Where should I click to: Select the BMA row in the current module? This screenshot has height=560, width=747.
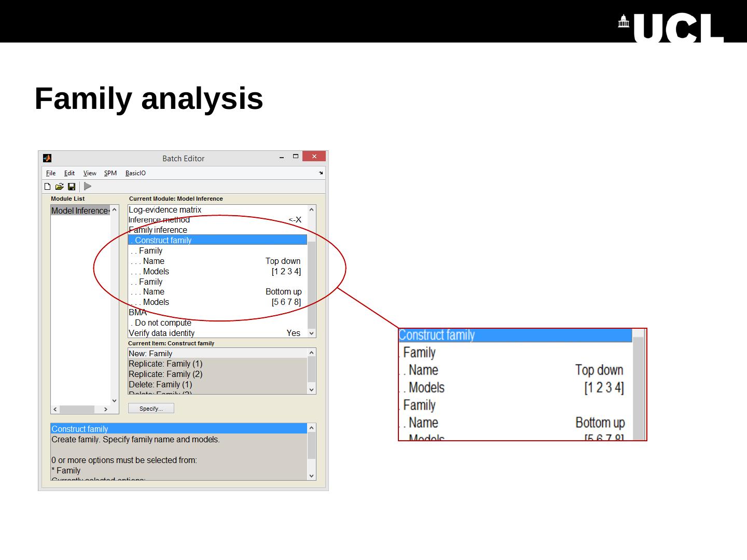tap(218, 313)
